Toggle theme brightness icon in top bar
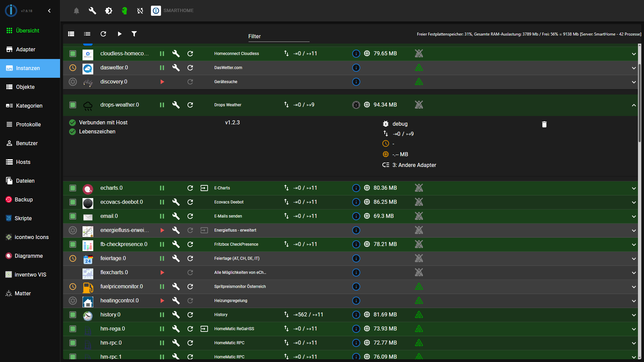The width and height of the screenshot is (644, 362). pos(109,11)
